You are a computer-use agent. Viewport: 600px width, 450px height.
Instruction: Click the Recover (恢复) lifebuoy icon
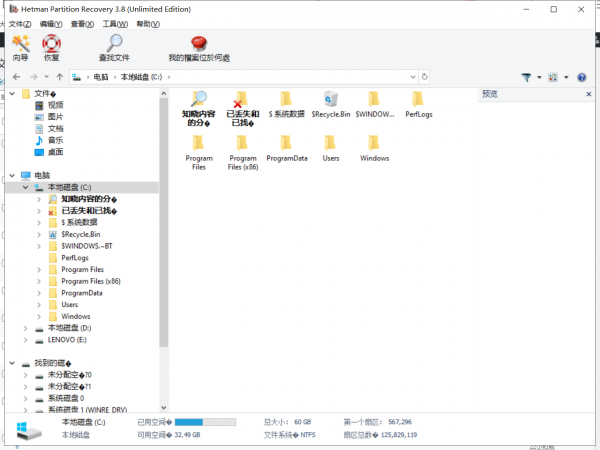(51, 48)
